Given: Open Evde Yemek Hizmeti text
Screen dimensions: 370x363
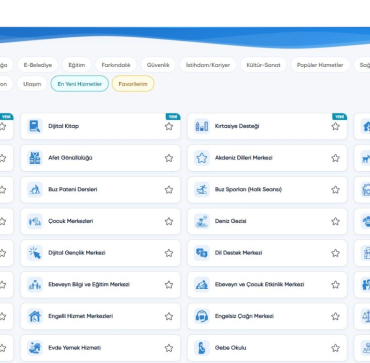Looking at the screenshot, I should 74,348.
